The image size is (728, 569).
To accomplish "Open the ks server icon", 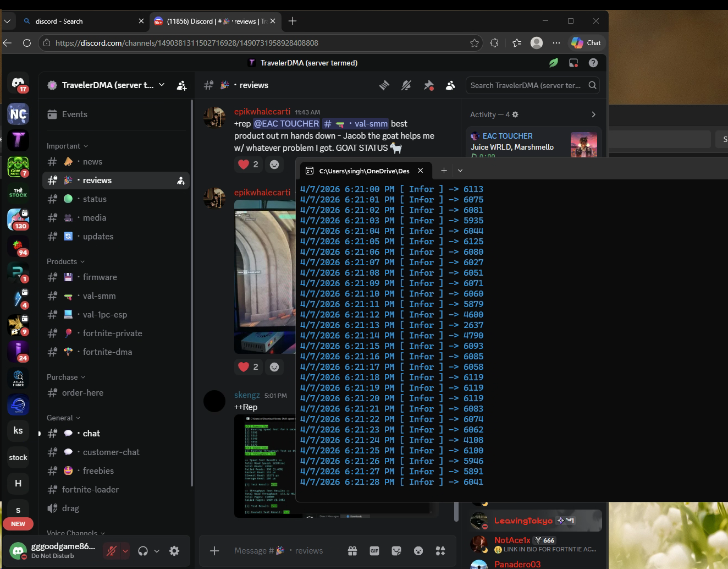I will [x=18, y=430].
